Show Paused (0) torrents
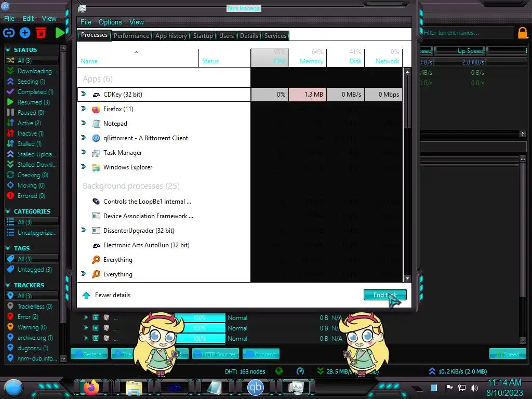The width and height of the screenshot is (532, 399). (32, 112)
